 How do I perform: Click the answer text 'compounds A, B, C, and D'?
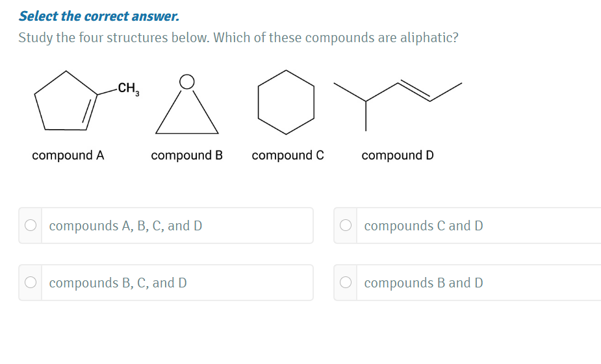(x=125, y=226)
